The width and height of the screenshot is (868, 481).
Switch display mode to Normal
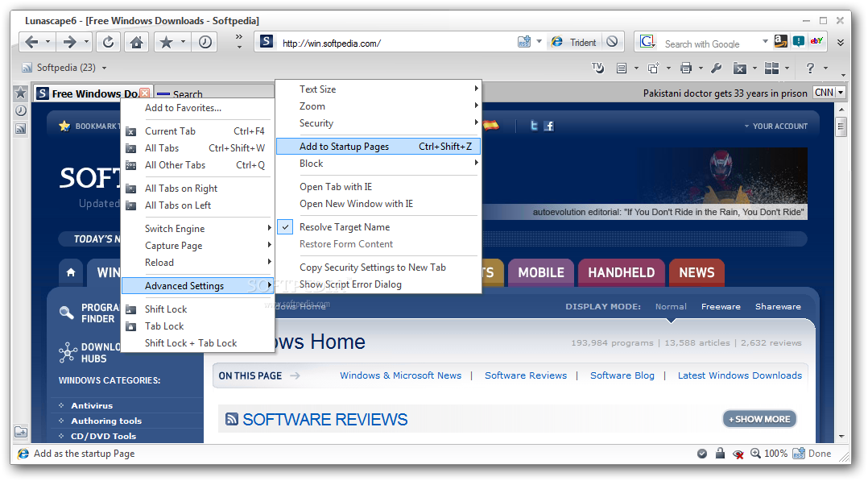[671, 306]
